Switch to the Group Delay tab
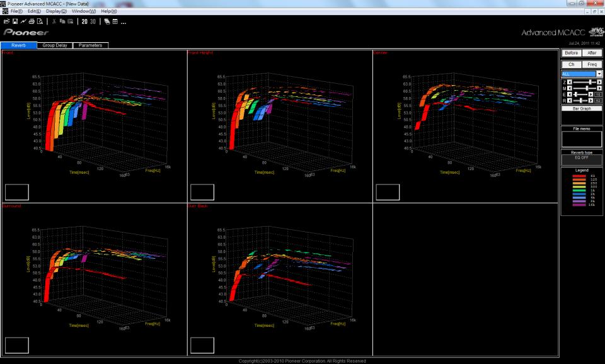This screenshot has width=605, height=364. pyautogui.click(x=55, y=45)
